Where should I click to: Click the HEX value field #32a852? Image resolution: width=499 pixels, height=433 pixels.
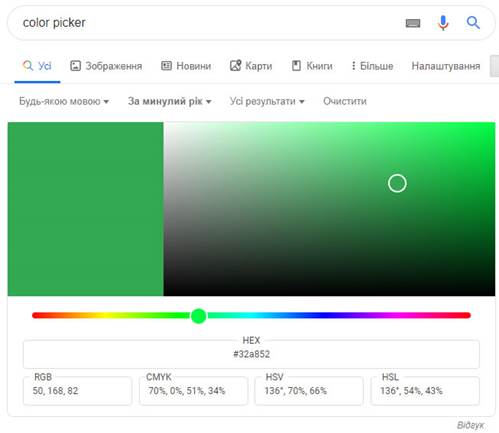251,354
